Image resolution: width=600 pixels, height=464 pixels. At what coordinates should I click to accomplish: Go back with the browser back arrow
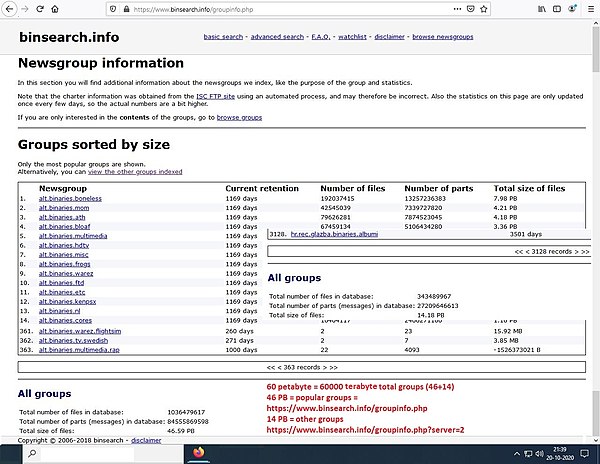pyautogui.click(x=10, y=9)
